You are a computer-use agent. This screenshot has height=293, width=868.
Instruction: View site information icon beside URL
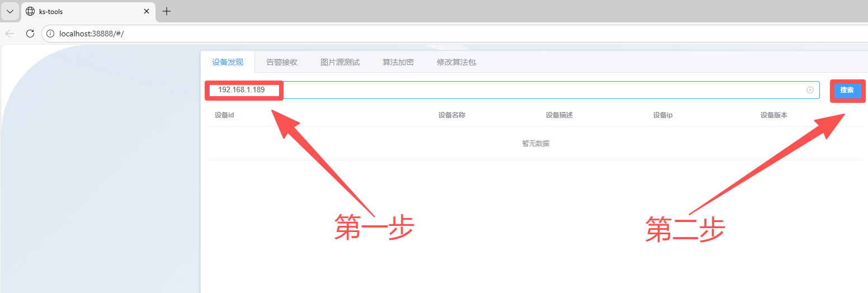click(50, 34)
